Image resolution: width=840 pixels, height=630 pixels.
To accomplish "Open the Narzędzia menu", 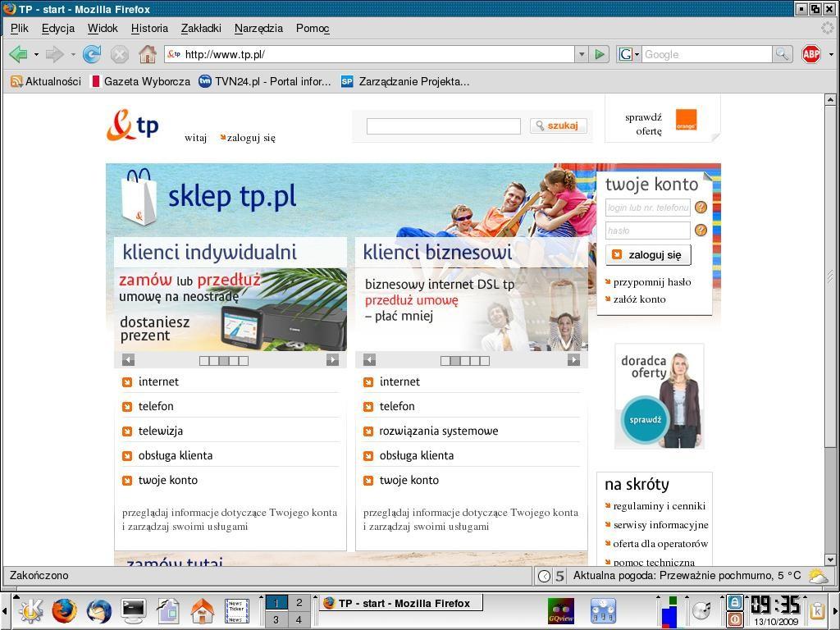I will 258,29.
